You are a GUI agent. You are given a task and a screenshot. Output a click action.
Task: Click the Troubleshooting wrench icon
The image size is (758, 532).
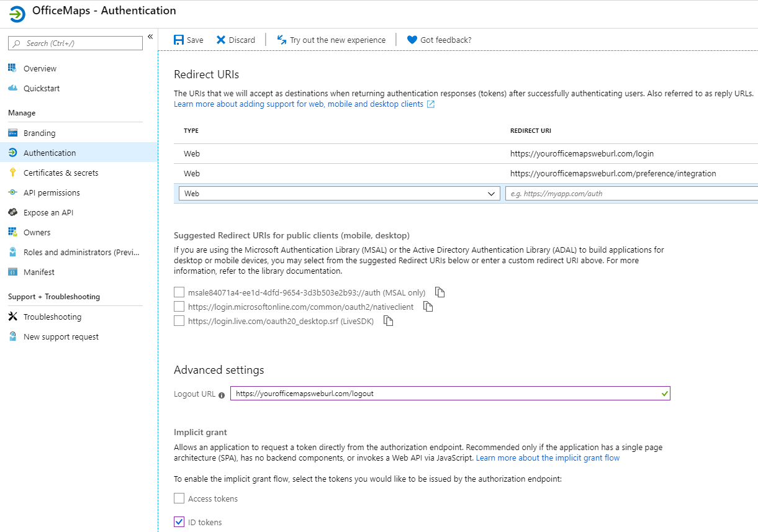click(12, 317)
